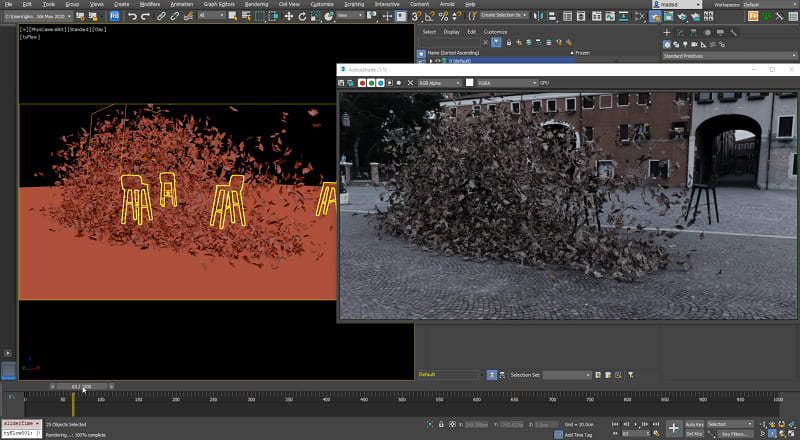Select the Lights category icon
The image size is (800, 440).
pos(685,44)
